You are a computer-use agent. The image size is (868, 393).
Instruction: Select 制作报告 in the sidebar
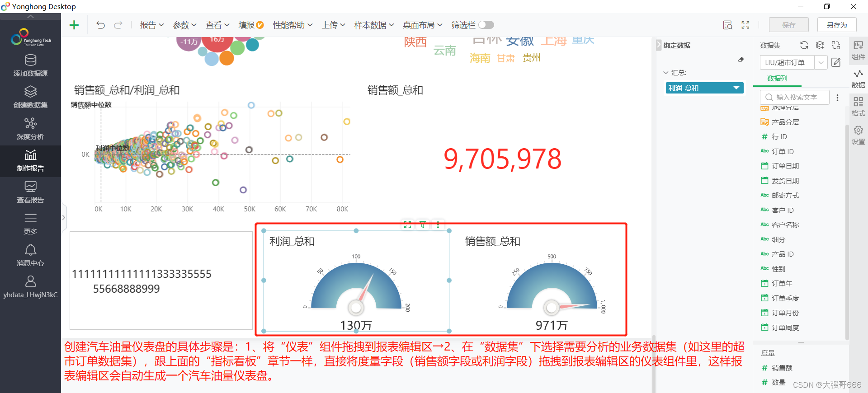click(x=30, y=161)
